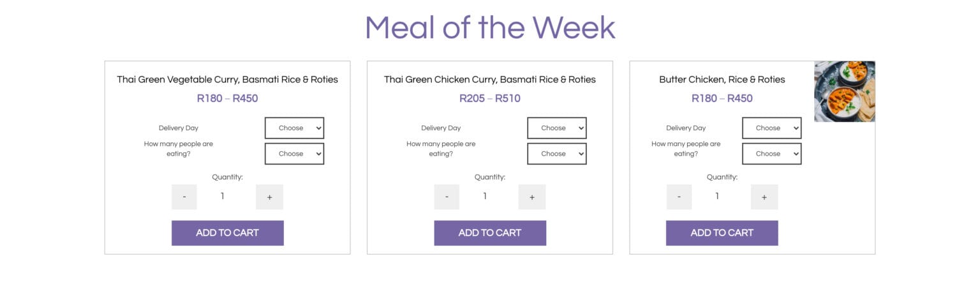The image size is (980, 284).
Task: Decrease quantity for Thai Green Chicken Curry
Action: 447,197
